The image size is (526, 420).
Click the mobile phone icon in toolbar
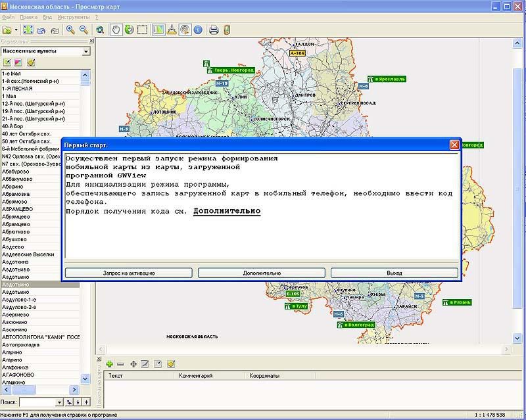[227, 30]
